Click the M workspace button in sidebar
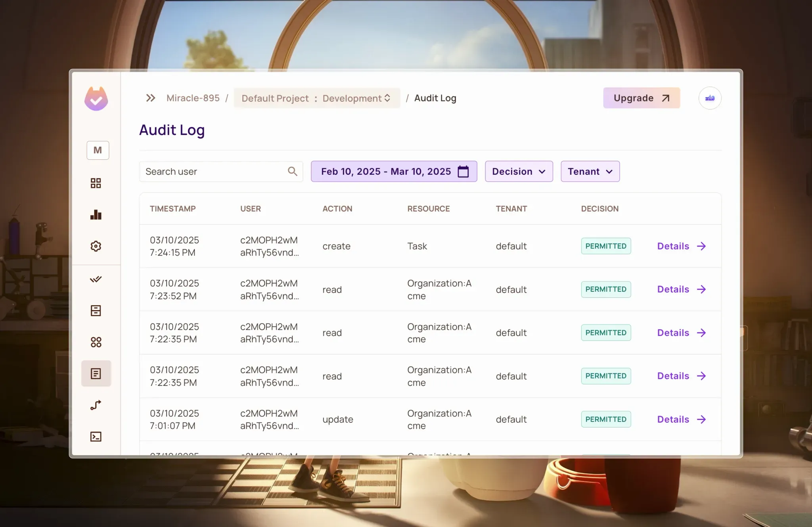Image resolution: width=812 pixels, height=527 pixels. pos(98,150)
